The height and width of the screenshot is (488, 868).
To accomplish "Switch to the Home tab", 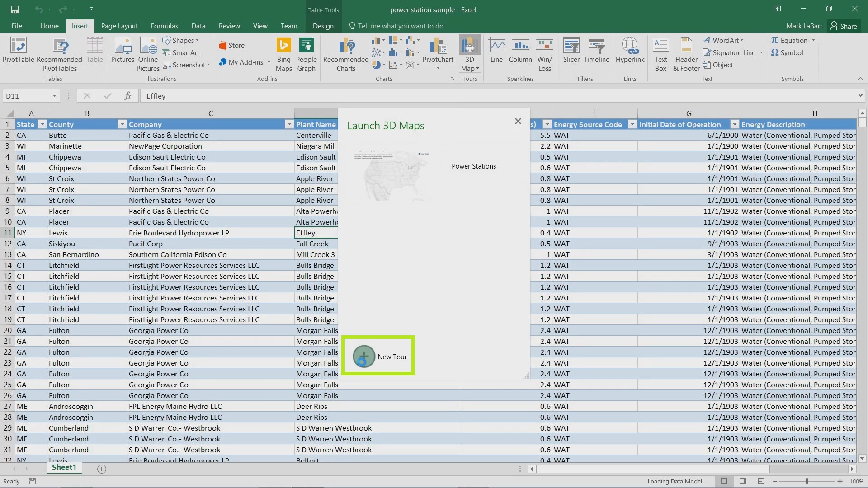I will click(x=49, y=26).
